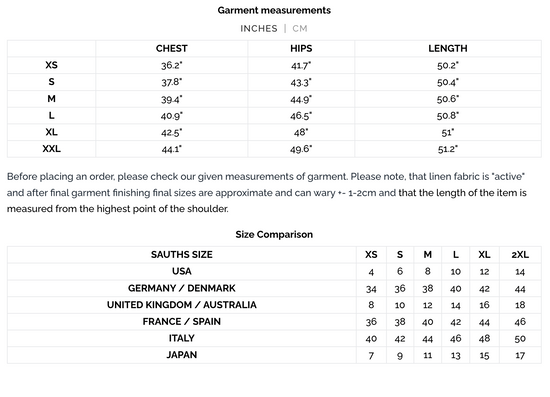
Task: Click the Garment measurements heading
Action: (274, 10)
